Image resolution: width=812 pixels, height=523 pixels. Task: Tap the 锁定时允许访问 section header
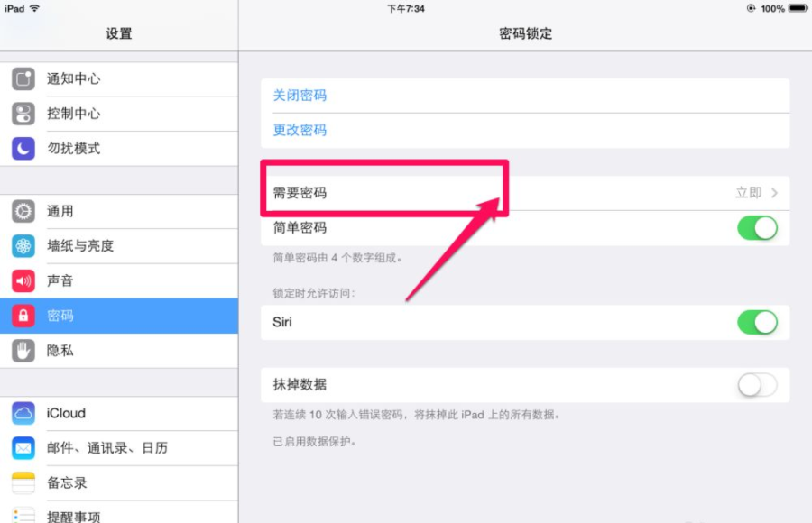point(314,294)
